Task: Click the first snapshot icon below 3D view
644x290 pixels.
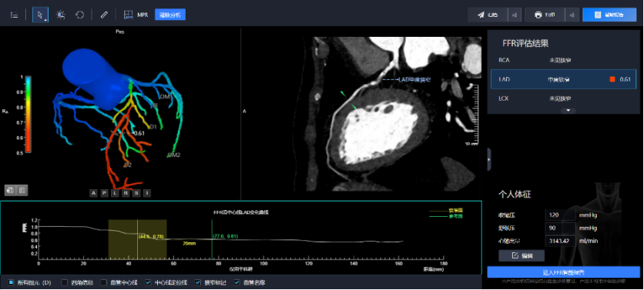Action: (x=10, y=190)
